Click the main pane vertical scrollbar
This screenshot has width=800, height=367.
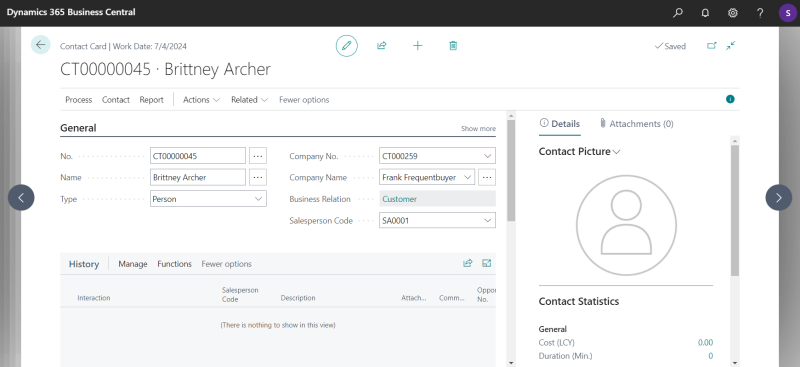point(511,170)
